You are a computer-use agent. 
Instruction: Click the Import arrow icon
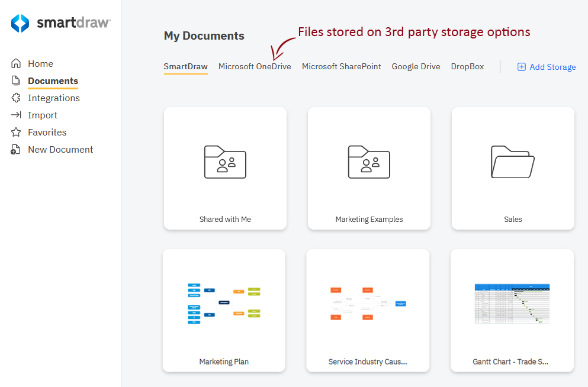point(16,115)
